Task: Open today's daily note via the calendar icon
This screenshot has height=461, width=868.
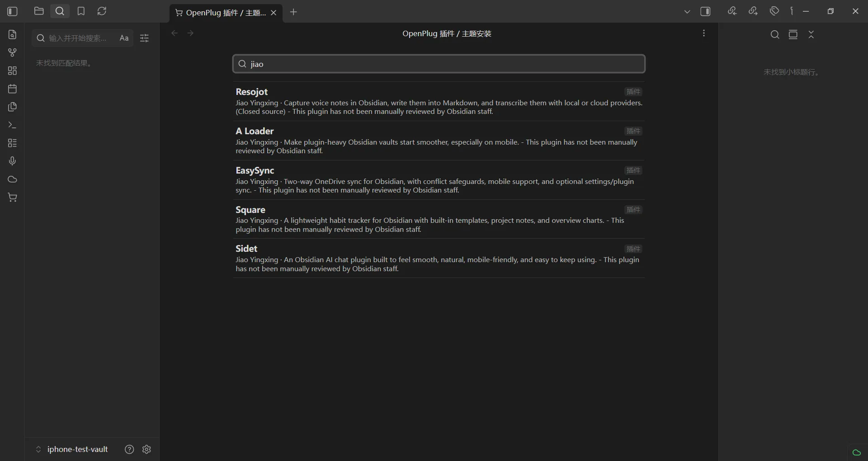Action: pos(12,89)
